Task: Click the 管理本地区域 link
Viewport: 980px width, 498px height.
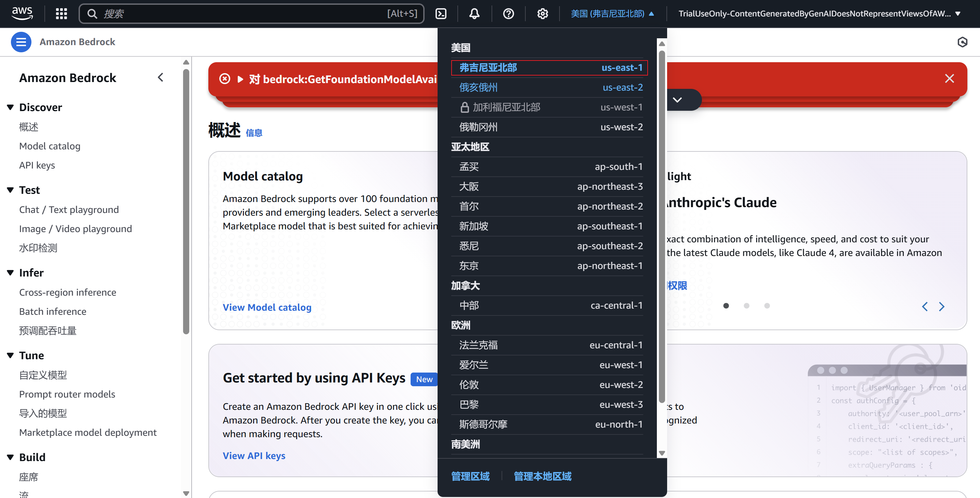Action: pos(542,476)
